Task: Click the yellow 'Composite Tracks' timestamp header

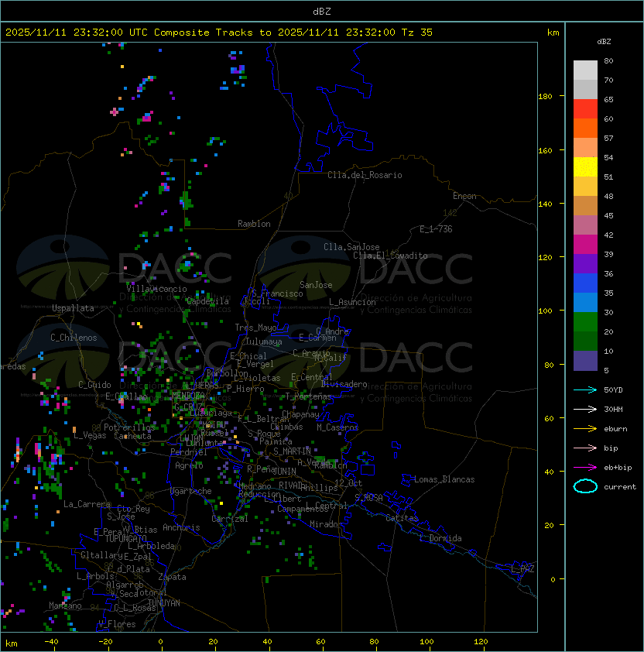Action: pos(219,33)
